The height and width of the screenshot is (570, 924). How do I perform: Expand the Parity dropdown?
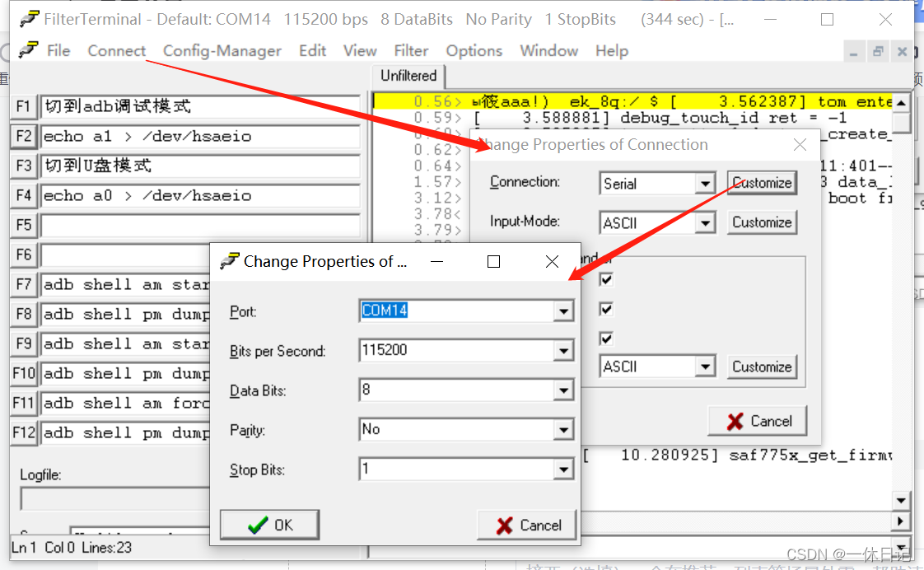click(x=564, y=430)
